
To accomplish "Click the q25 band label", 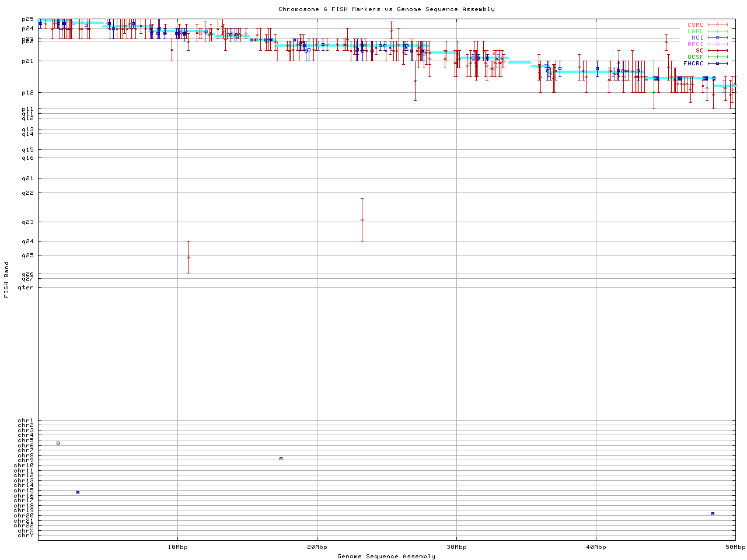I will tap(28, 256).
